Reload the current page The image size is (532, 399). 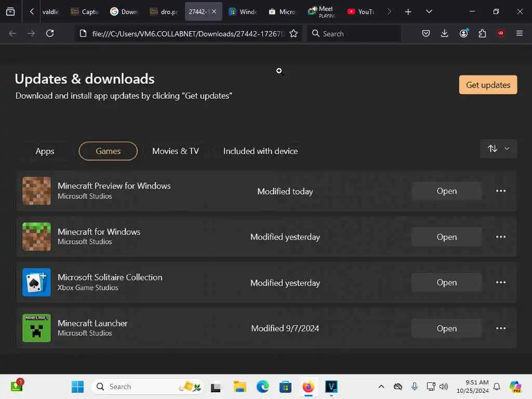tap(50, 34)
